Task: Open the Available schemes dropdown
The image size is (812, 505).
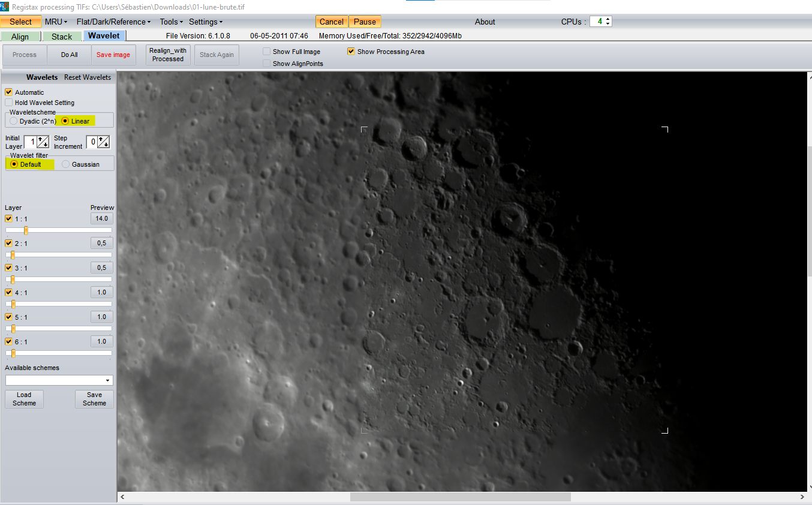Action: point(59,380)
